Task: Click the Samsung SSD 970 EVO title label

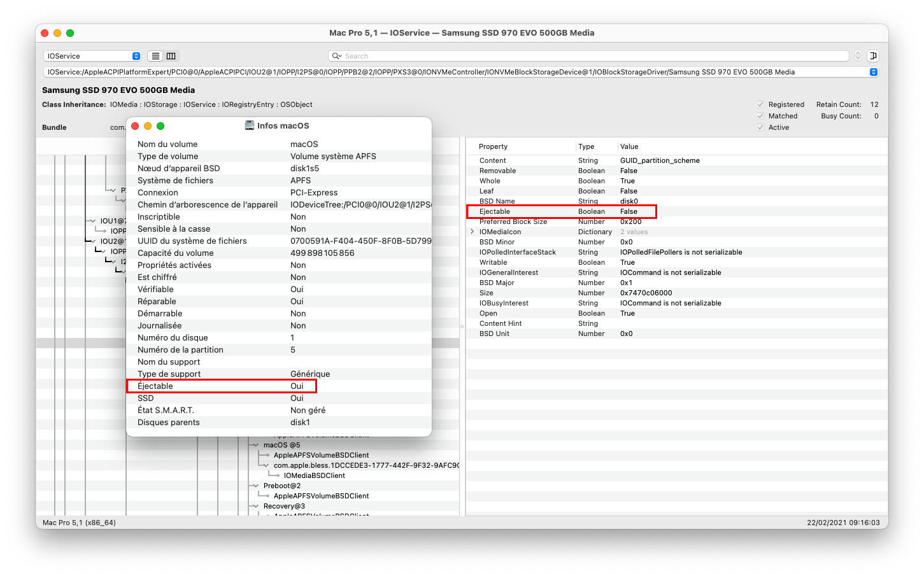Action: pyautogui.click(x=118, y=90)
